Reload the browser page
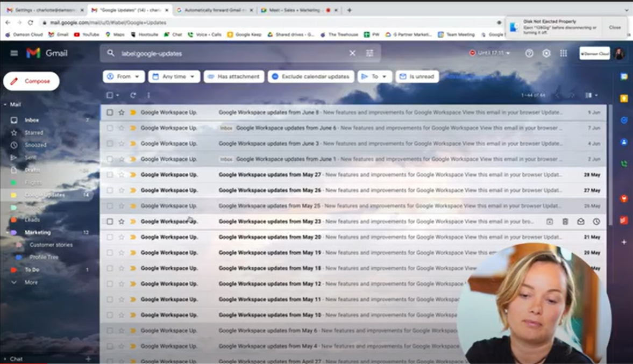 tap(30, 23)
